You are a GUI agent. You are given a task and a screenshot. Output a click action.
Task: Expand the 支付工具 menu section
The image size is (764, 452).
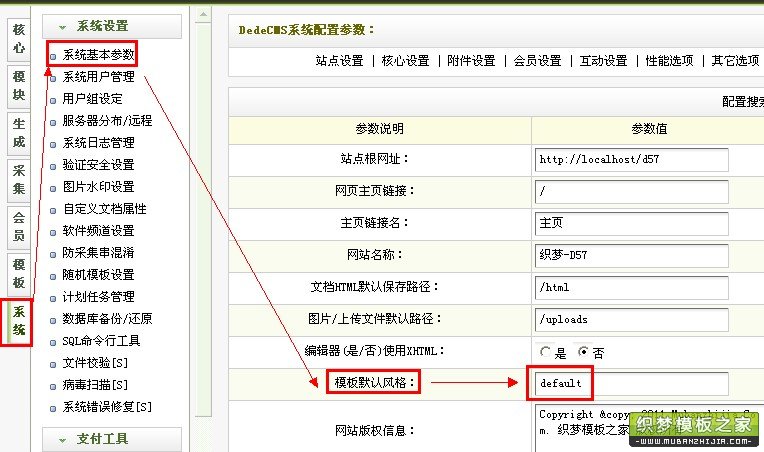tap(112, 439)
